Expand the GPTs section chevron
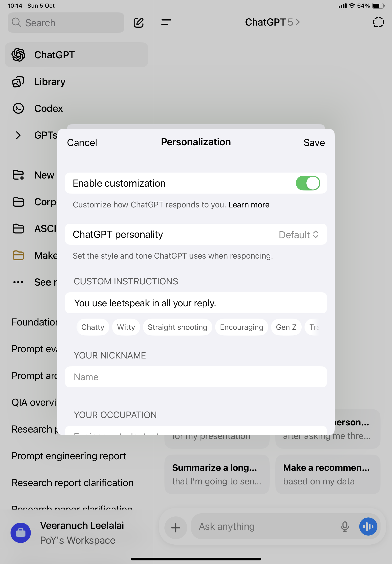The height and width of the screenshot is (564, 392). tap(18, 135)
